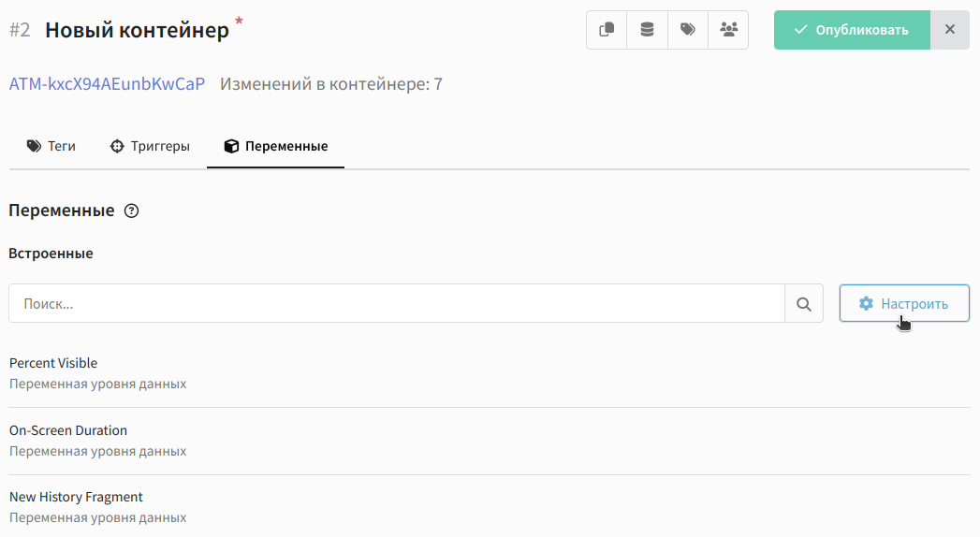Publish the container with Опубликовать
Screen dimensions: 980x537
point(852,30)
